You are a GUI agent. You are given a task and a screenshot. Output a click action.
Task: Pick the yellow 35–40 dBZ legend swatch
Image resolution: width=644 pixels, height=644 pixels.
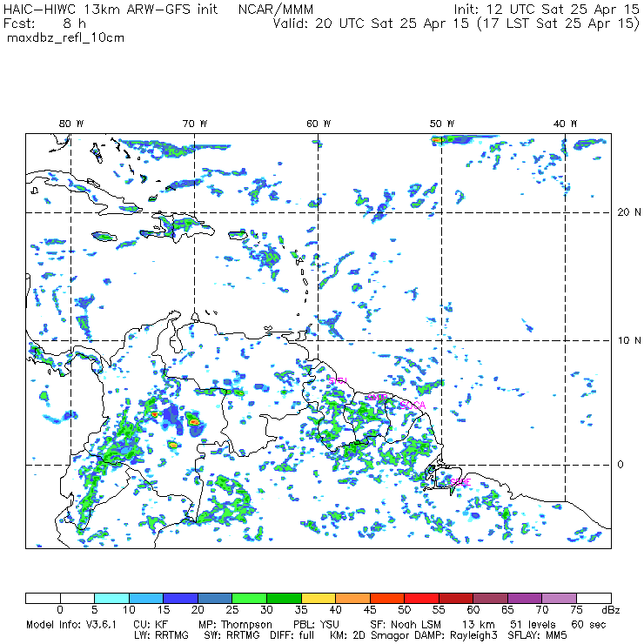click(x=319, y=598)
